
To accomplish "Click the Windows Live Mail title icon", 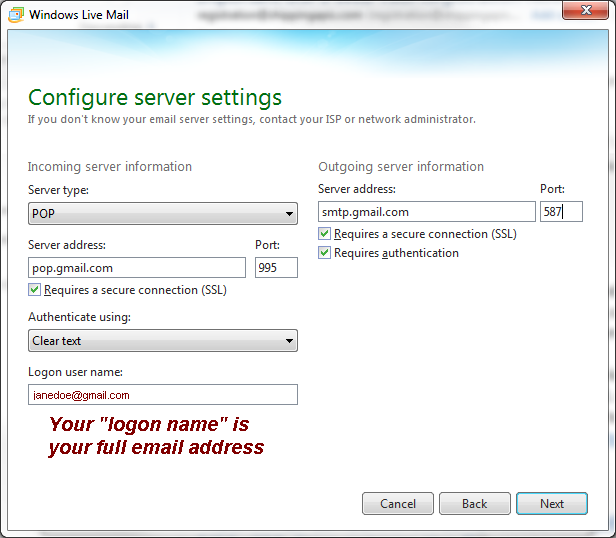I will [16, 15].
